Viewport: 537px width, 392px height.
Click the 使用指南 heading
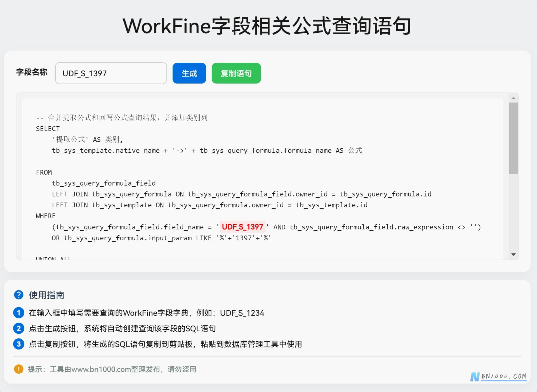47,295
